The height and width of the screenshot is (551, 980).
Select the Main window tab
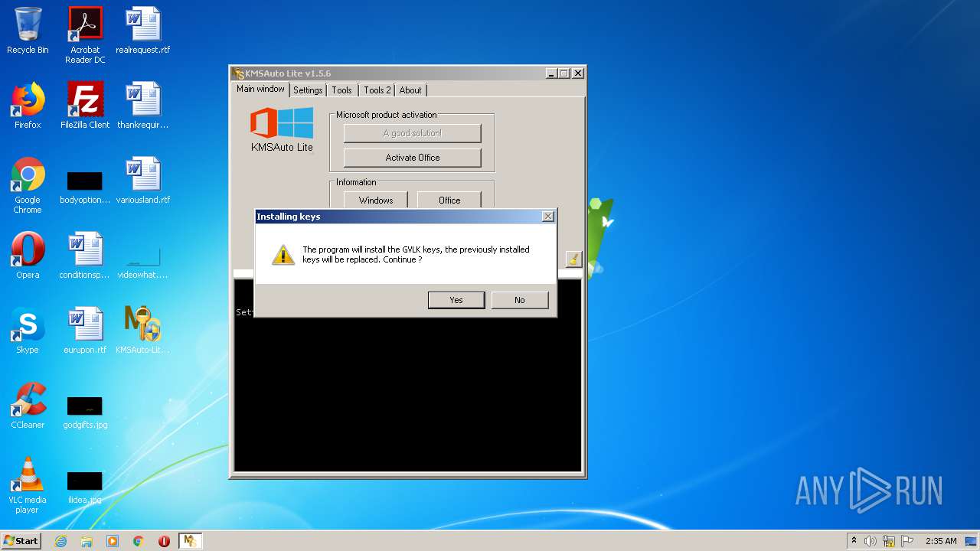[260, 89]
